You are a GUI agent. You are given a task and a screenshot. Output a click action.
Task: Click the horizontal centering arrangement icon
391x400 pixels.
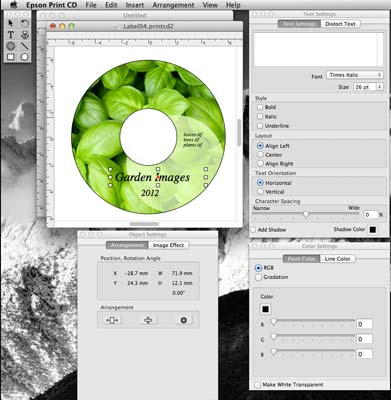tap(112, 320)
